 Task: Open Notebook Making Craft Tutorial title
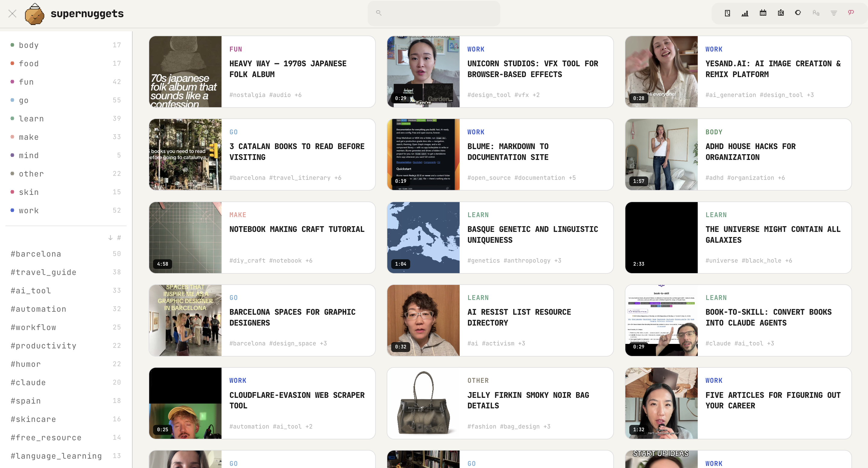click(x=297, y=229)
